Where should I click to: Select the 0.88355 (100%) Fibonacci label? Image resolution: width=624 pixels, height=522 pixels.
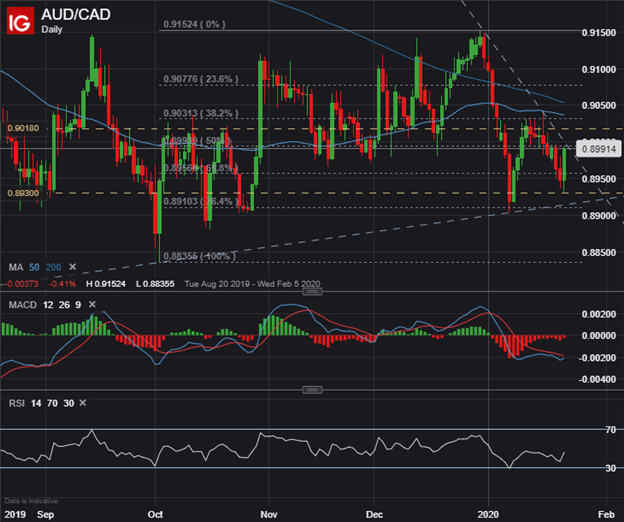[x=199, y=256]
